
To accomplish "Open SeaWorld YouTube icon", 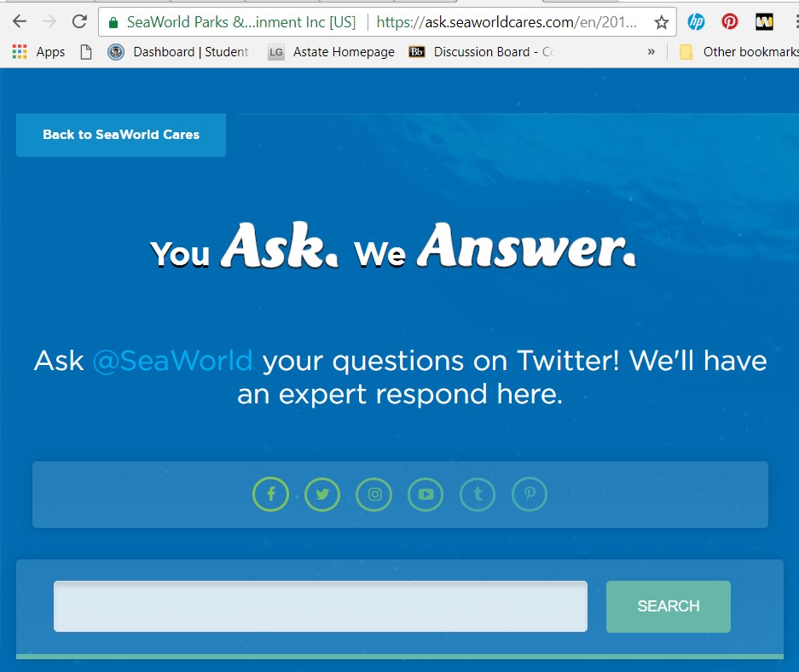I will click(426, 494).
